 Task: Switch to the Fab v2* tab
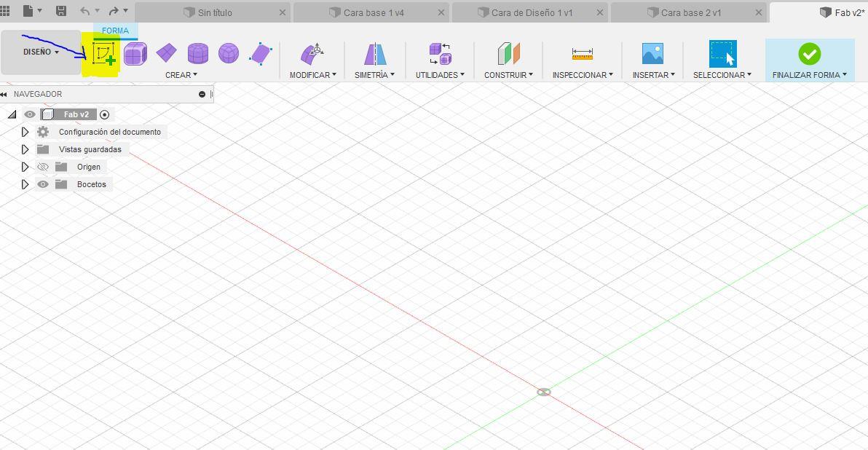coord(819,12)
